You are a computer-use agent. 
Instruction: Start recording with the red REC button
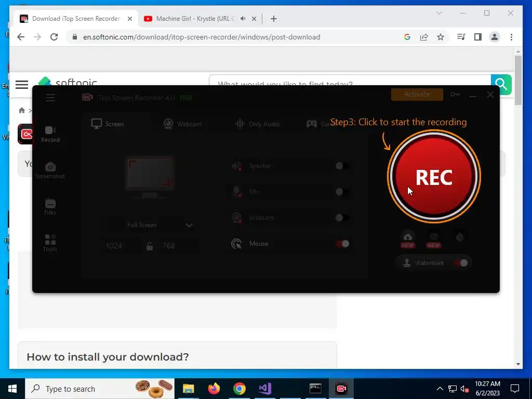(434, 177)
